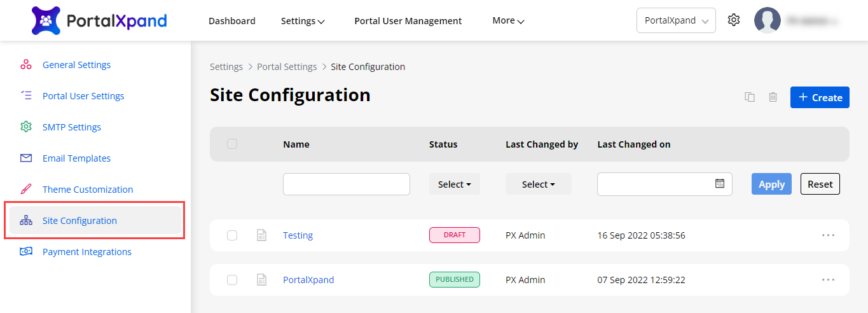Open the gear settings icon in header
868x313 pixels.
point(734,20)
